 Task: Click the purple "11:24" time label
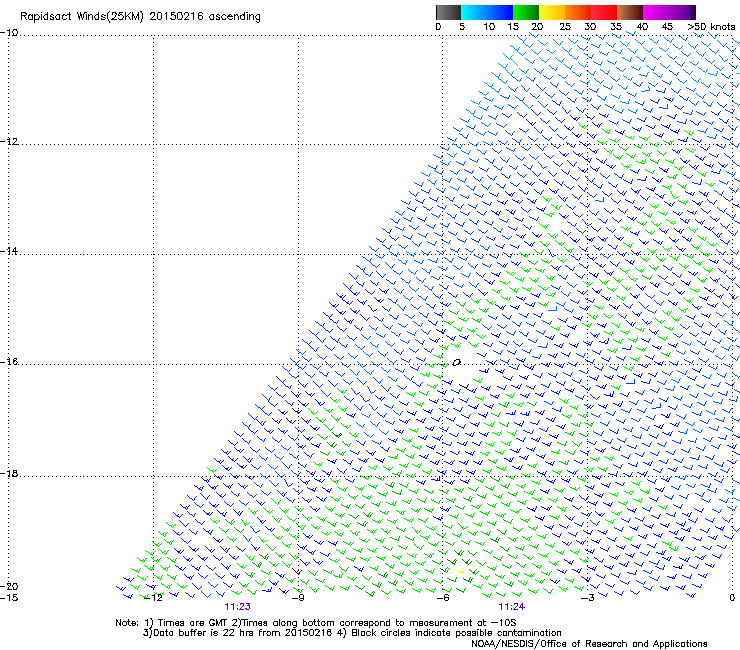click(512, 607)
